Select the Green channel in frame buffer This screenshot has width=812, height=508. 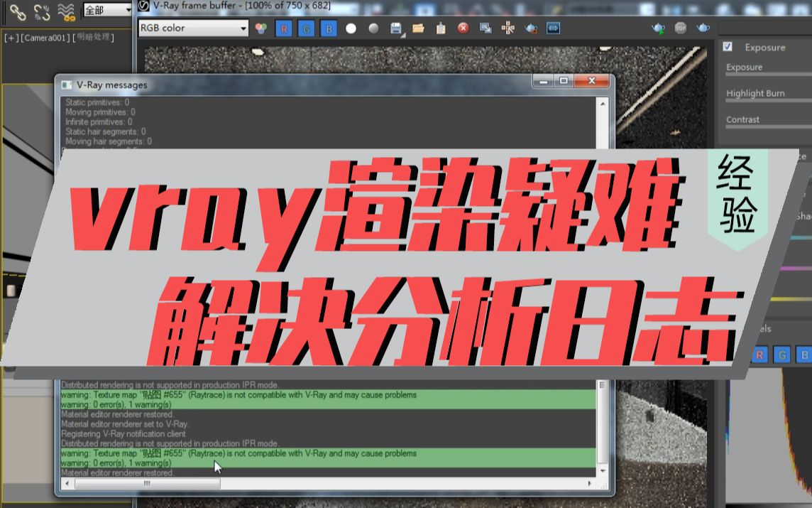[307, 28]
